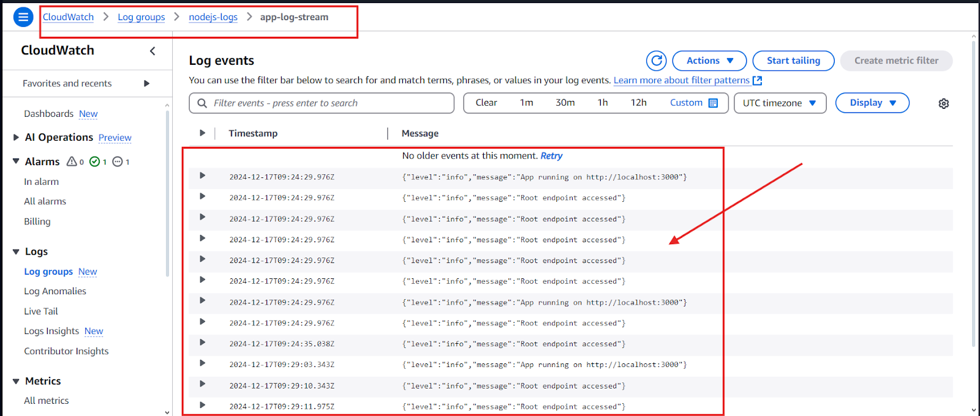Collapse the Logs section
The height and width of the screenshot is (416, 980).
(16, 251)
